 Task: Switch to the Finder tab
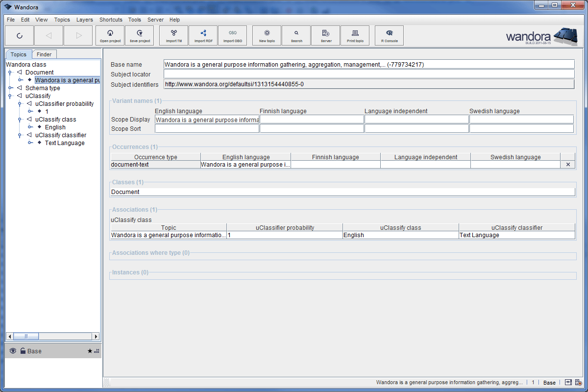click(x=44, y=54)
